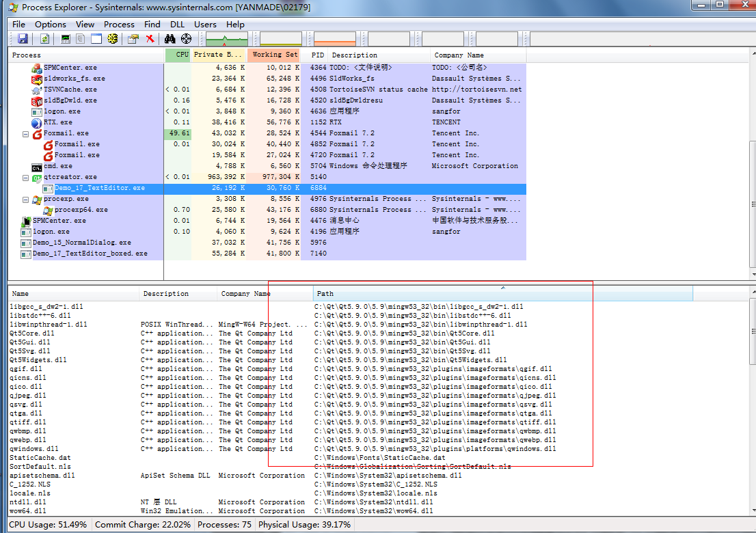This screenshot has width=756, height=533.
Task: Select the qtcreator.exe process icon
Action: click(x=37, y=178)
